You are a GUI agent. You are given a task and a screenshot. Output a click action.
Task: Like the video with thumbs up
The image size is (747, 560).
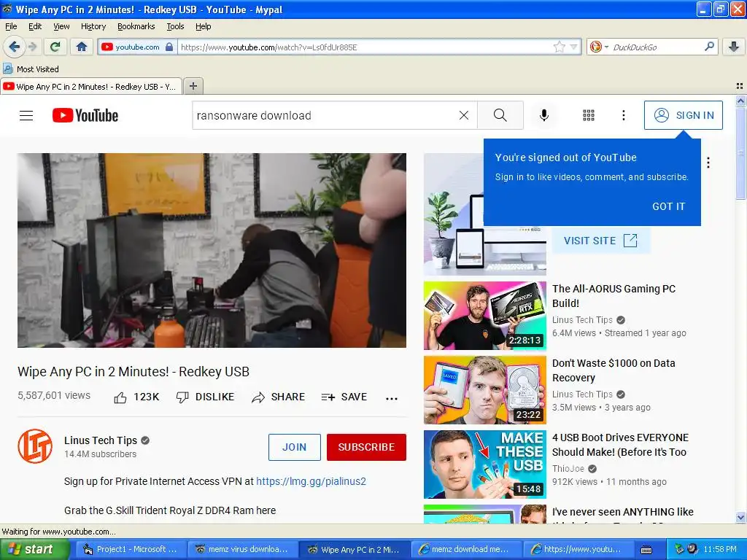click(x=136, y=397)
